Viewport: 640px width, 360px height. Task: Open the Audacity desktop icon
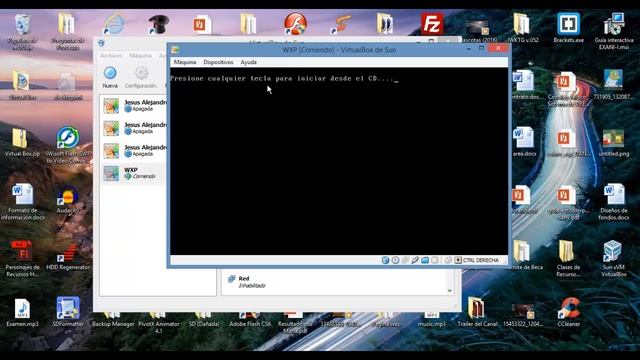click(68, 200)
